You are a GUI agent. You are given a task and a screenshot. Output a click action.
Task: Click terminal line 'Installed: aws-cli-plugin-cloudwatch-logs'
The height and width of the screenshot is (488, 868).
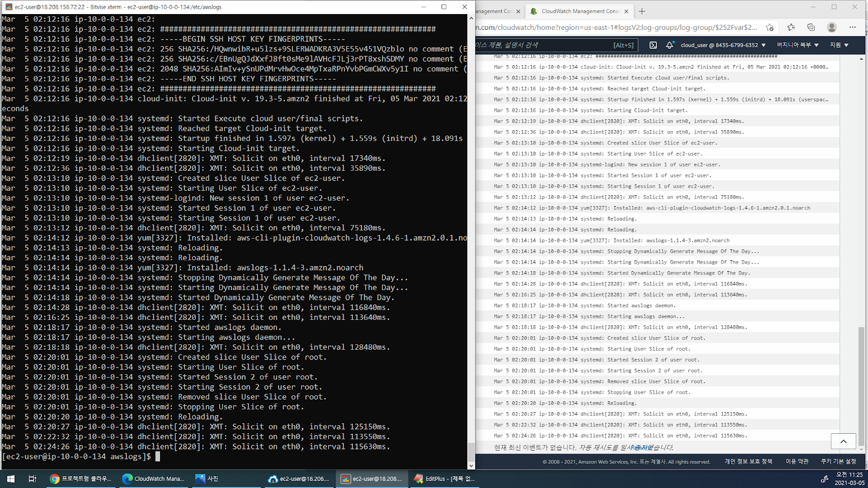(x=234, y=237)
